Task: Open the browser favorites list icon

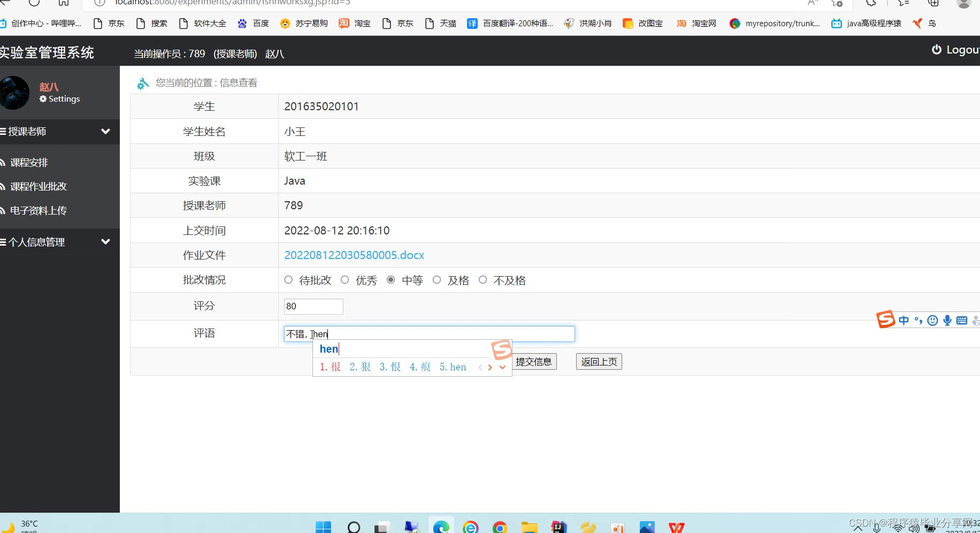Action: tap(904, 3)
